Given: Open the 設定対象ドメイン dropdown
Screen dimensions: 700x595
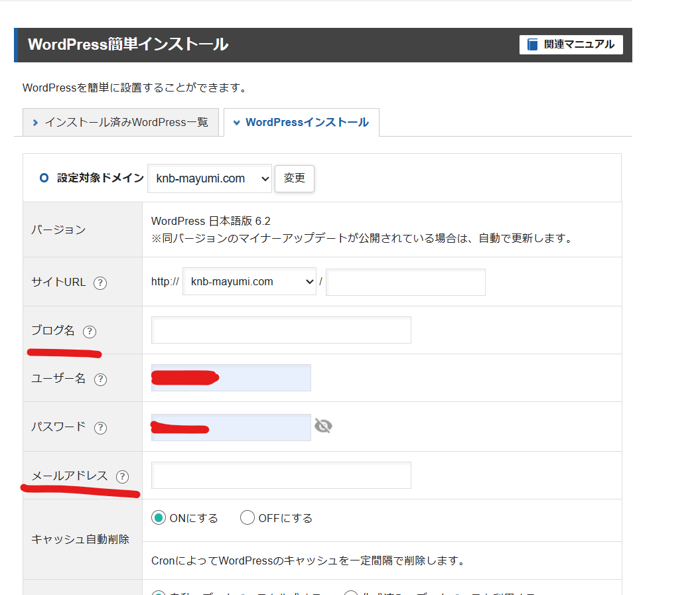Looking at the screenshot, I should 210,178.
